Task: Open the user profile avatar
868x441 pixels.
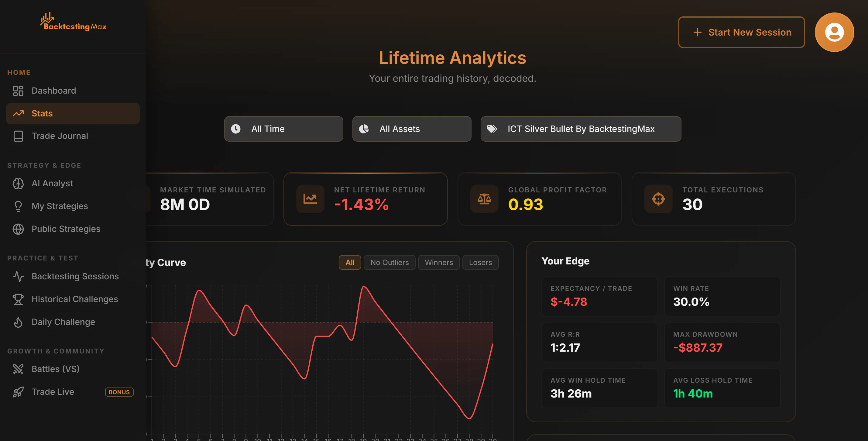Action: [x=834, y=32]
